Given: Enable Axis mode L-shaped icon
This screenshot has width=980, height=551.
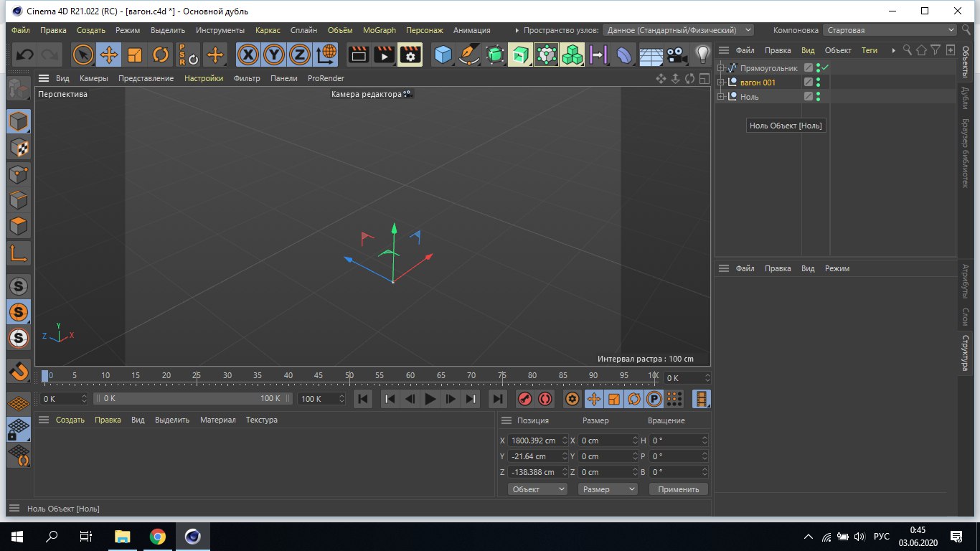Looking at the screenshot, I should pyautogui.click(x=19, y=253).
